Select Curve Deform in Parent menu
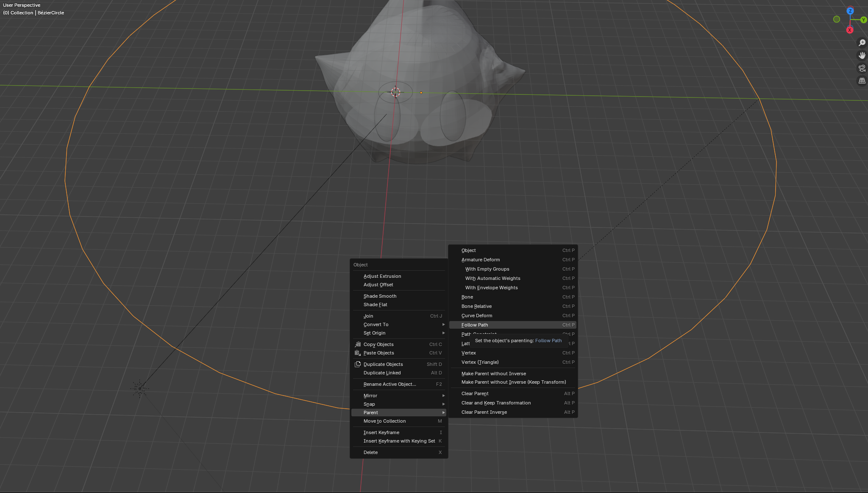868x493 pixels. coord(477,316)
